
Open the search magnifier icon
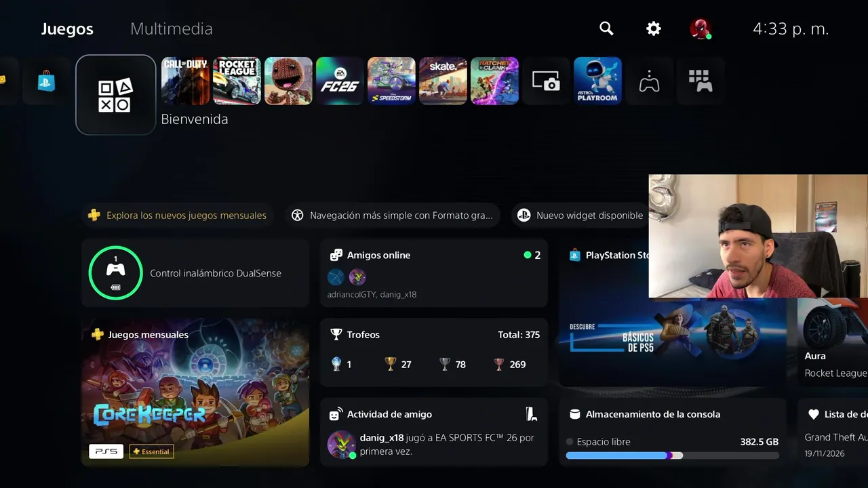[x=606, y=28]
